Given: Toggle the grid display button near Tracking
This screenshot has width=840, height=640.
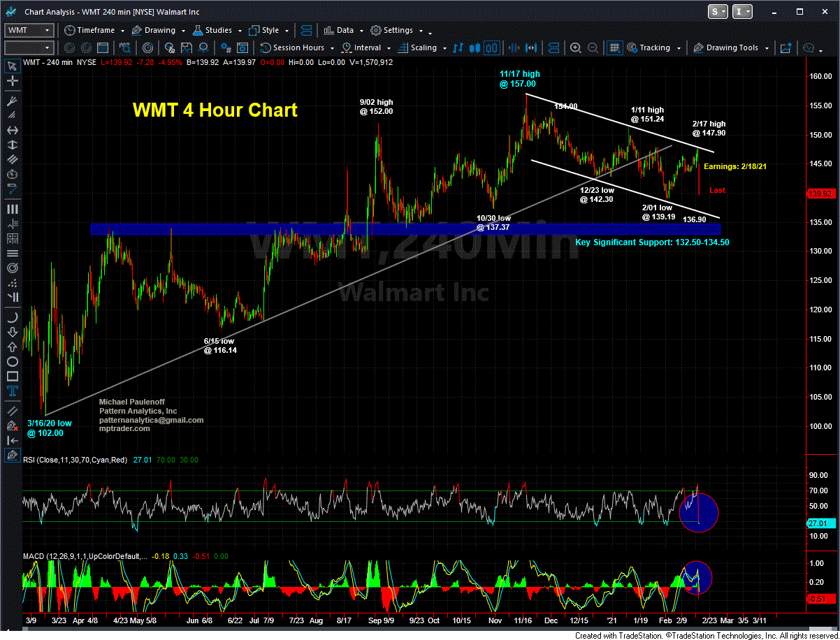Looking at the screenshot, I should coord(614,48).
